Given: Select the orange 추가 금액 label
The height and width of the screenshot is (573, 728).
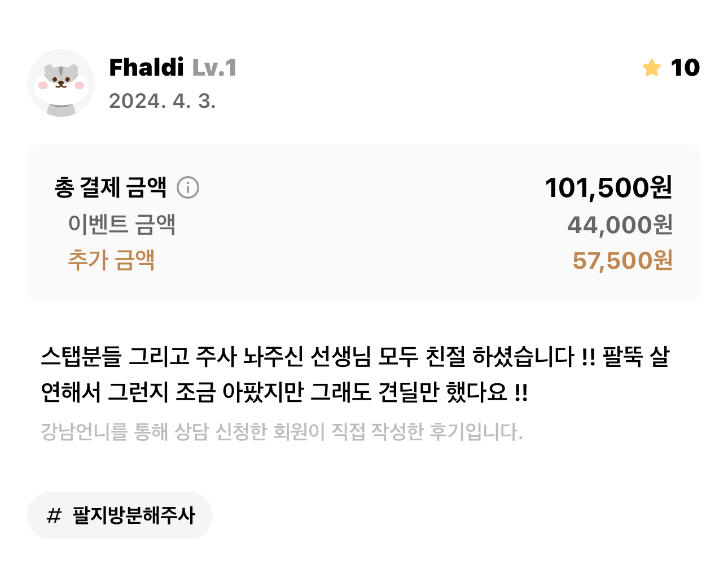Looking at the screenshot, I should coord(111,260).
